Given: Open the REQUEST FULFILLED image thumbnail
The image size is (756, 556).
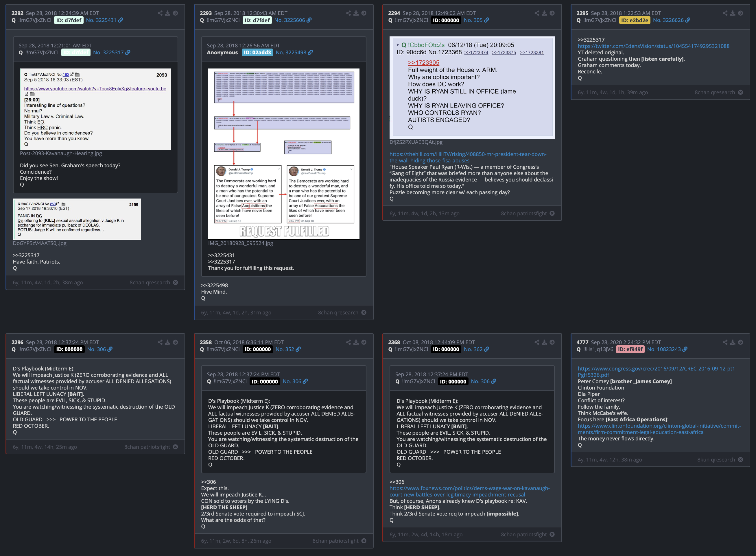Looking at the screenshot, I should pyautogui.click(x=283, y=154).
